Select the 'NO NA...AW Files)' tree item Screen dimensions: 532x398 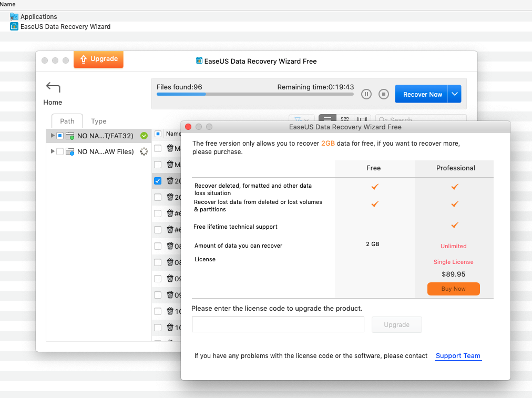[x=99, y=151]
